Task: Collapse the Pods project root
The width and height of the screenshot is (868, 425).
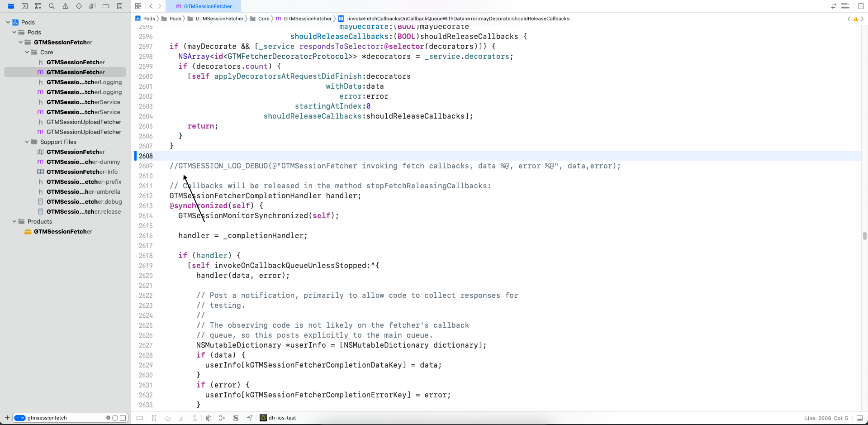Action: pyautogui.click(x=8, y=22)
